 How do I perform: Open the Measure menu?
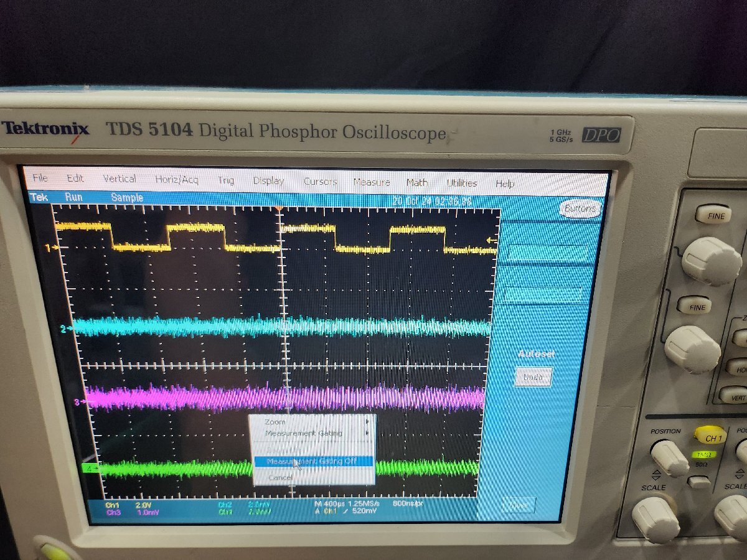372,182
